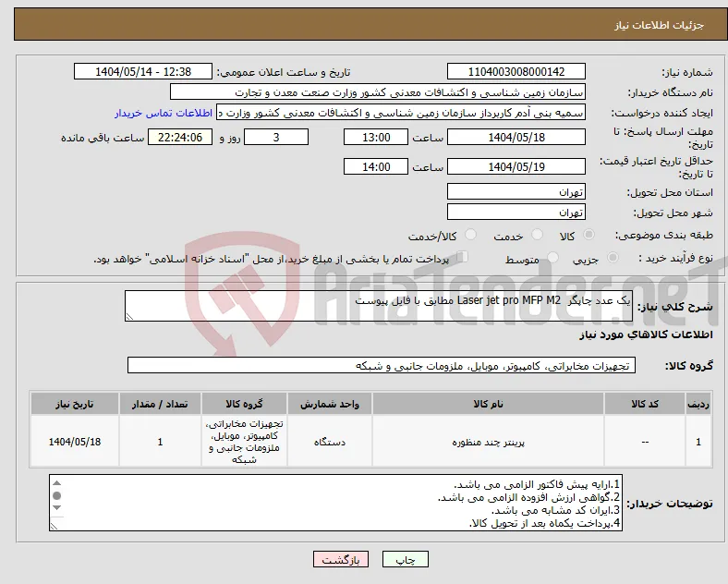Click the buyer notes scroll down arrow
This screenshot has width=728, height=584.
56,508
